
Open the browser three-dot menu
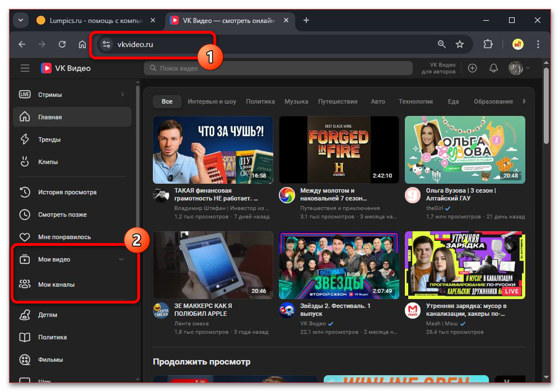538,44
